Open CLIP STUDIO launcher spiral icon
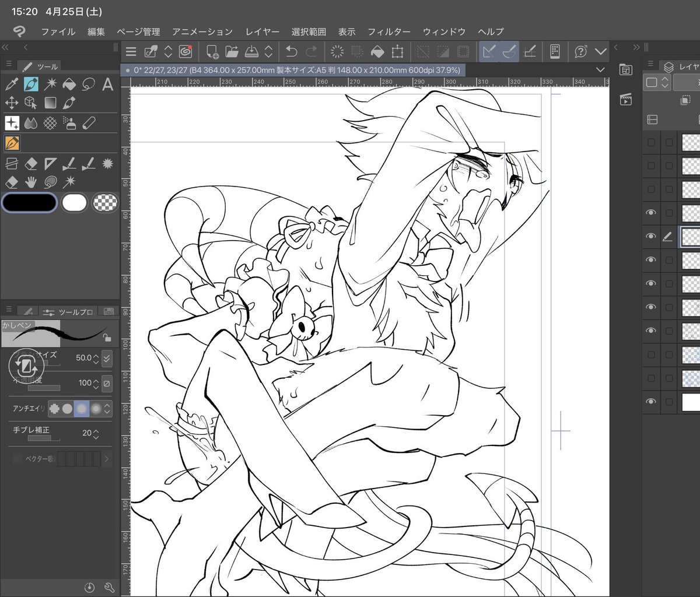The height and width of the screenshot is (597, 700). tap(185, 51)
